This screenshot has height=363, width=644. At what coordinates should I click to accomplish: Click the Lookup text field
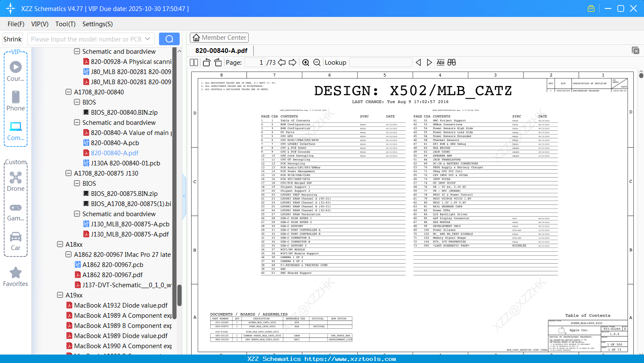click(x=381, y=63)
